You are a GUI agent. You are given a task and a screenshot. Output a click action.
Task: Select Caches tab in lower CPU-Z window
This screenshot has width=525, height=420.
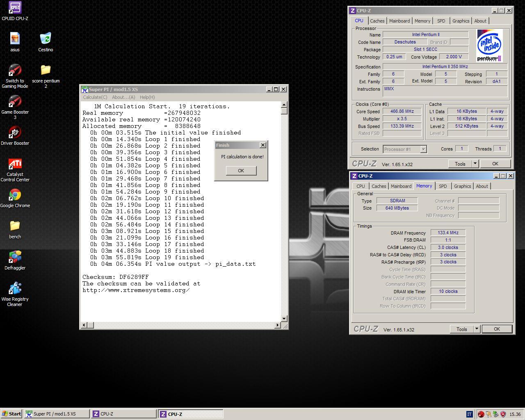coord(379,186)
